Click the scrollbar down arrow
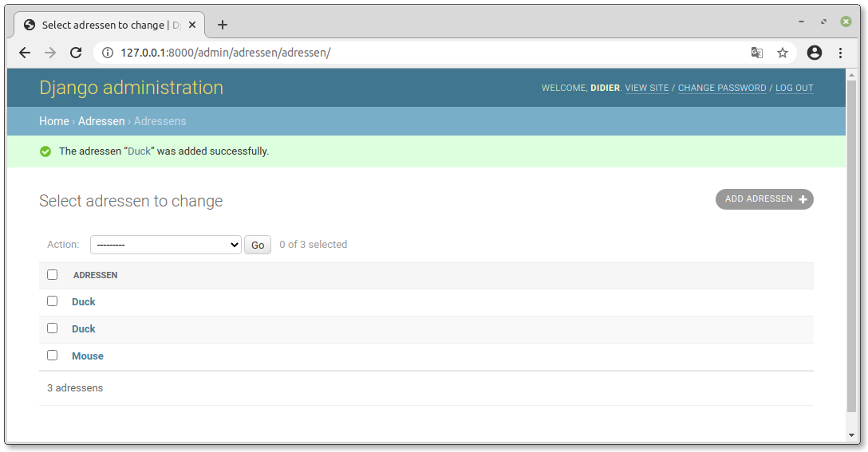The image size is (868, 452). click(x=851, y=435)
